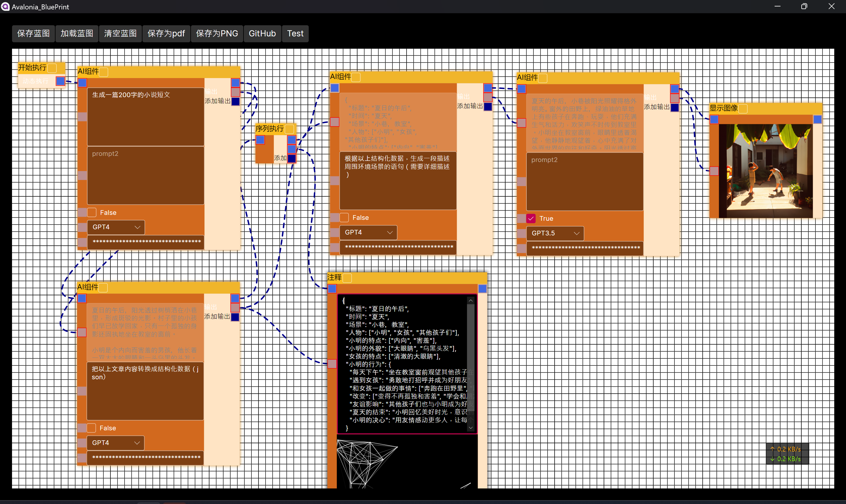Click 保存蓝图 in top toolbar

33,34
